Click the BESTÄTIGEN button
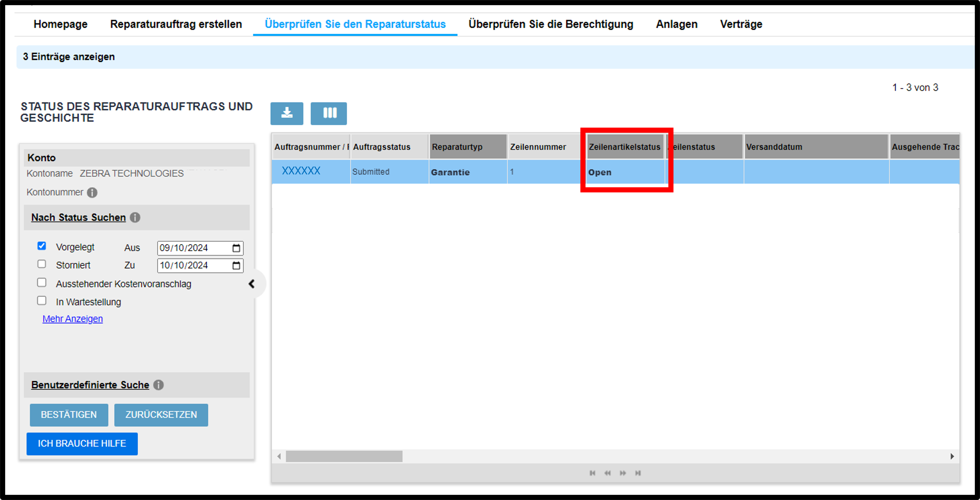This screenshot has height=500, width=980. (x=69, y=415)
